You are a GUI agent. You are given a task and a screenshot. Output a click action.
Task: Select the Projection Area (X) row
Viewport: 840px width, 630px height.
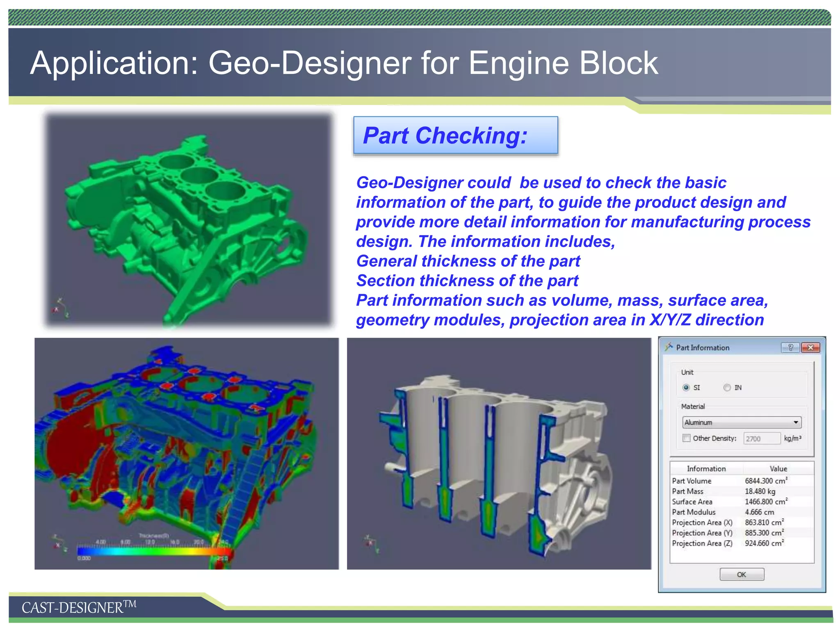point(742,522)
